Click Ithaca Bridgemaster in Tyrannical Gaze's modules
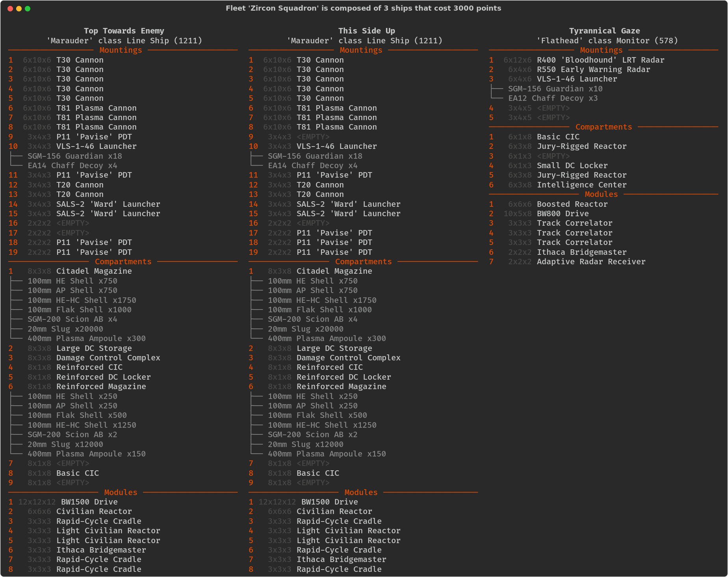728x577 pixels. pyautogui.click(x=581, y=252)
